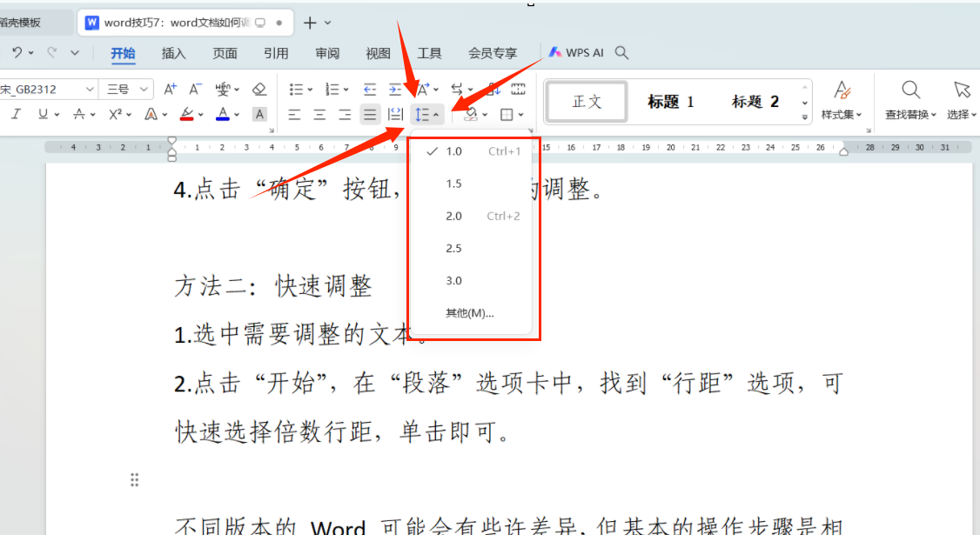Align text right

point(345,114)
